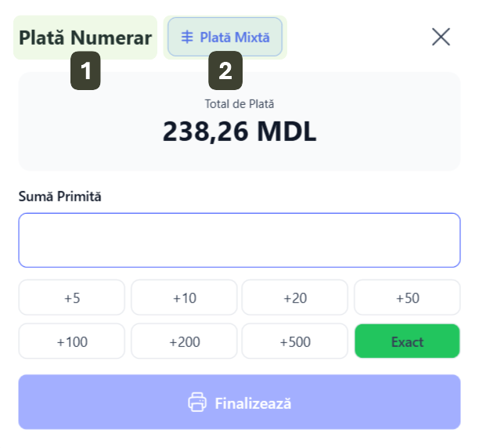Select the +500 quick amount
479x448 pixels.
294,341
